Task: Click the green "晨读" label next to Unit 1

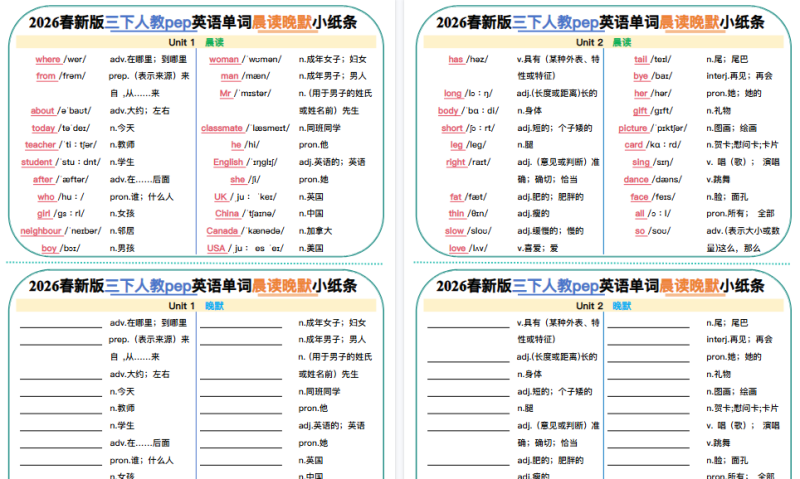Action: tap(214, 42)
